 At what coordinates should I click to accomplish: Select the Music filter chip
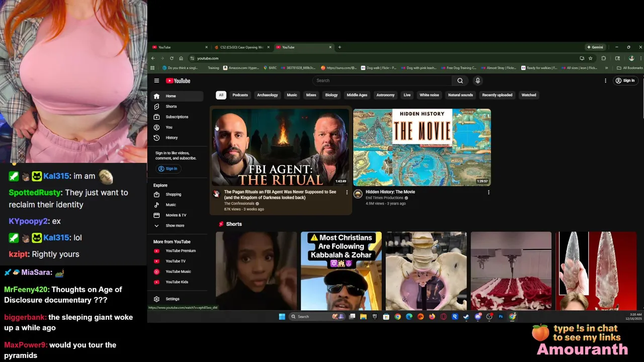point(292,95)
